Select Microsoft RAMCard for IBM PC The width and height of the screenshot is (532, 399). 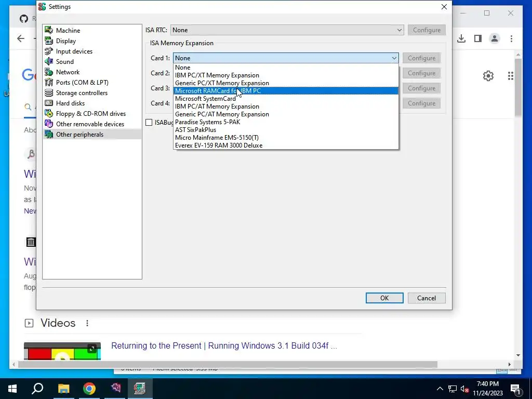286,90
